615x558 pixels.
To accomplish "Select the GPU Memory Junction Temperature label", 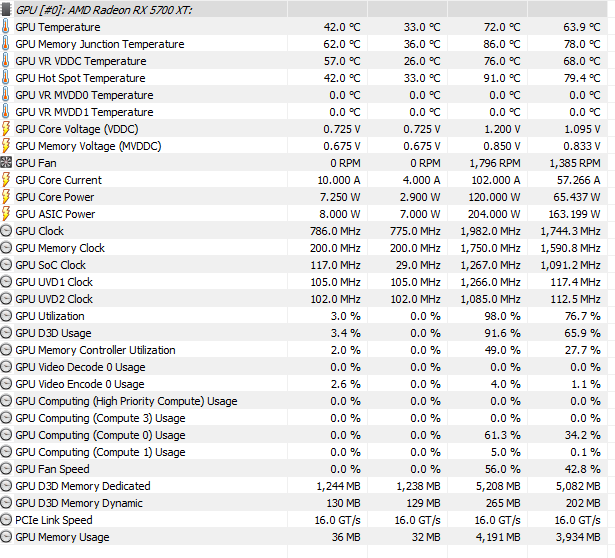I will pos(100,44).
